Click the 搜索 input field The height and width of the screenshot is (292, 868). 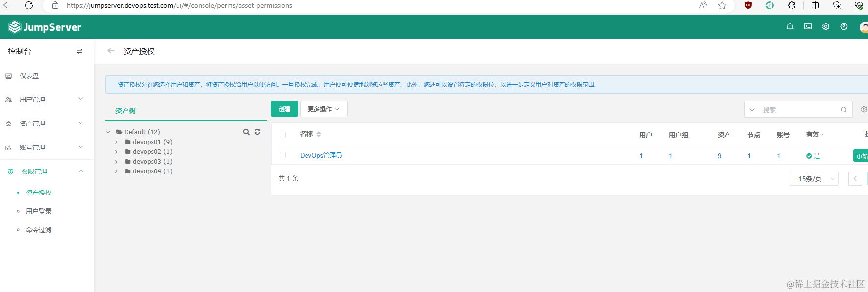pyautogui.click(x=799, y=110)
